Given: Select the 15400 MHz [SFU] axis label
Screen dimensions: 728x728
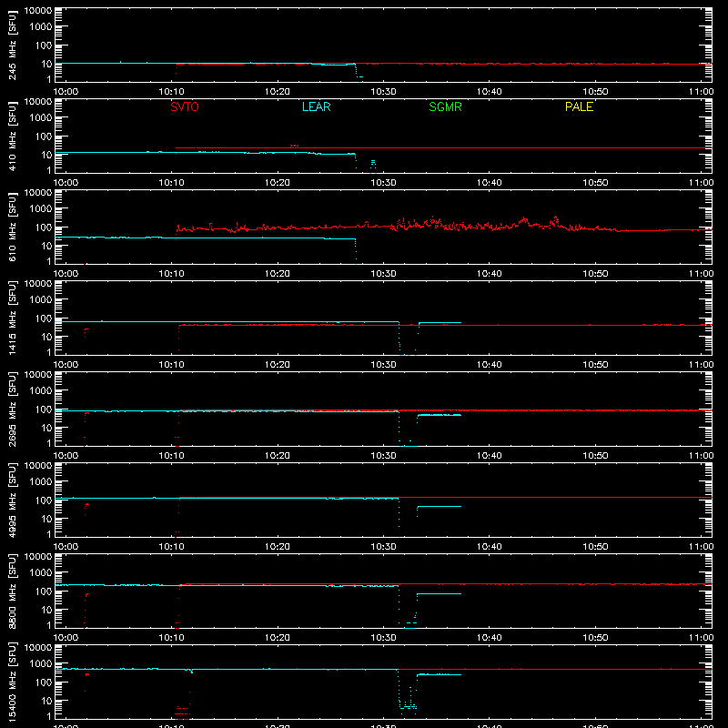Looking at the screenshot, I should [x=13, y=682].
